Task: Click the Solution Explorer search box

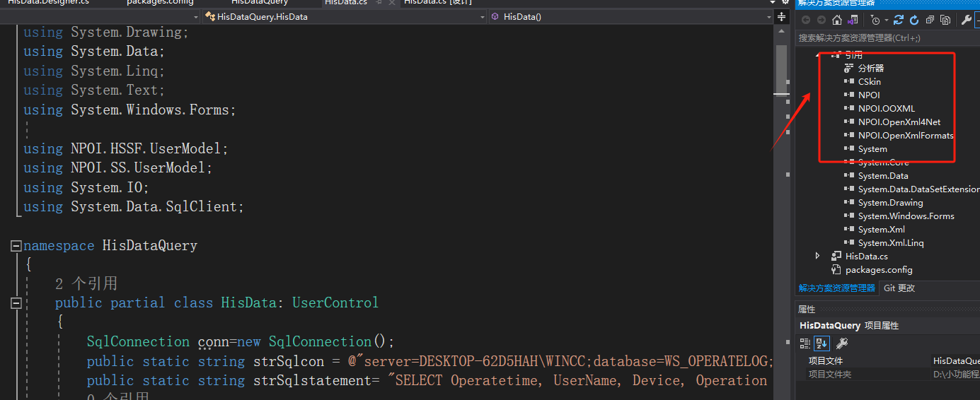Action: pos(884,38)
